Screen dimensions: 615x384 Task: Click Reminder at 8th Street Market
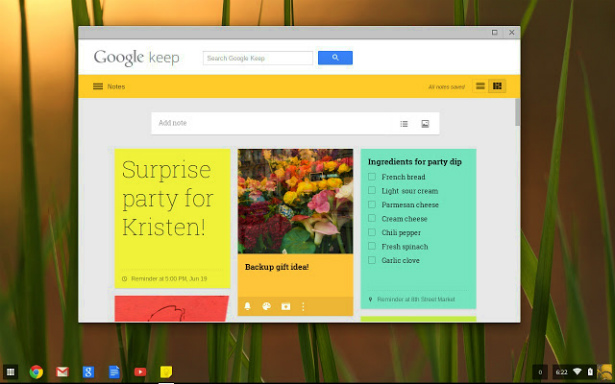coord(416,299)
